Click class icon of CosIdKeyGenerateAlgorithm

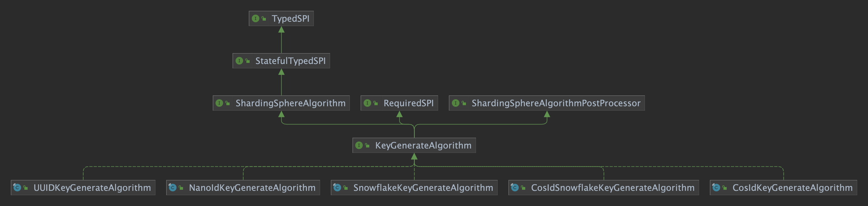(x=716, y=188)
